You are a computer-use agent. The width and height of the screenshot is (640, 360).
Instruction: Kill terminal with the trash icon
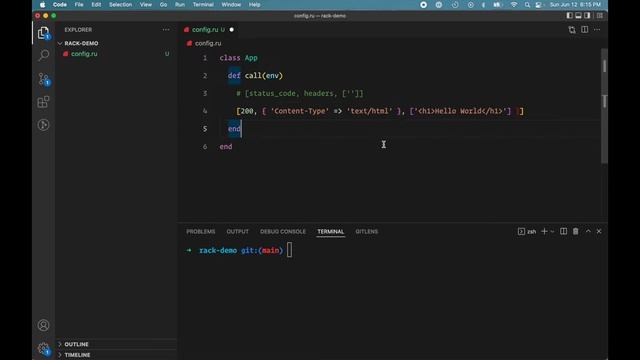coord(576,231)
